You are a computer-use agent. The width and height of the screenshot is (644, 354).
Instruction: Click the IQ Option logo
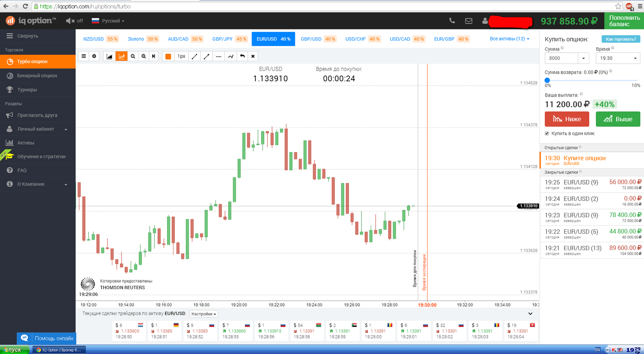(x=31, y=21)
